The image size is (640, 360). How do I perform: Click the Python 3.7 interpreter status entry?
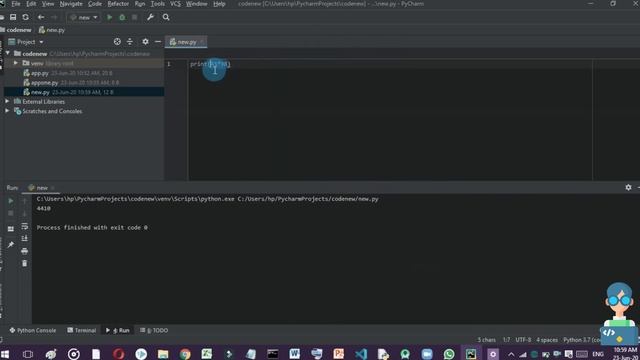(582, 340)
